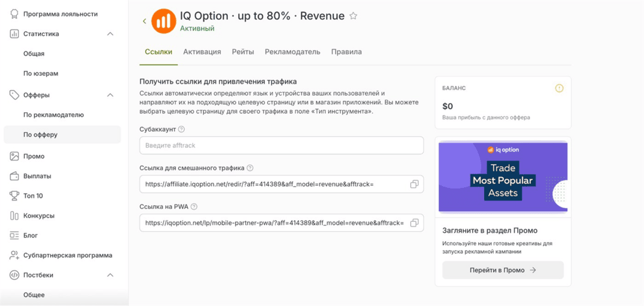This screenshot has height=306, width=644.
Task: Open Блог sidebar item
Action: pyautogui.click(x=30, y=236)
